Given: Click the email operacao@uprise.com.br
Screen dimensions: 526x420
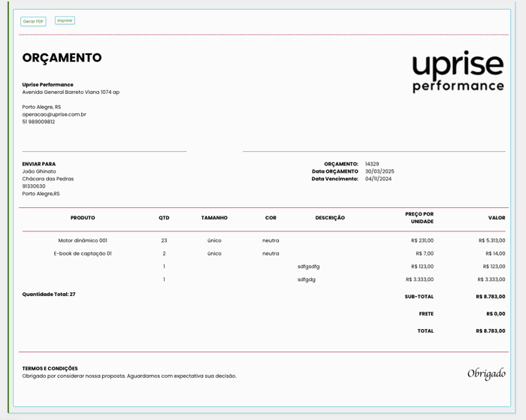Looking at the screenshot, I should click(x=54, y=114).
